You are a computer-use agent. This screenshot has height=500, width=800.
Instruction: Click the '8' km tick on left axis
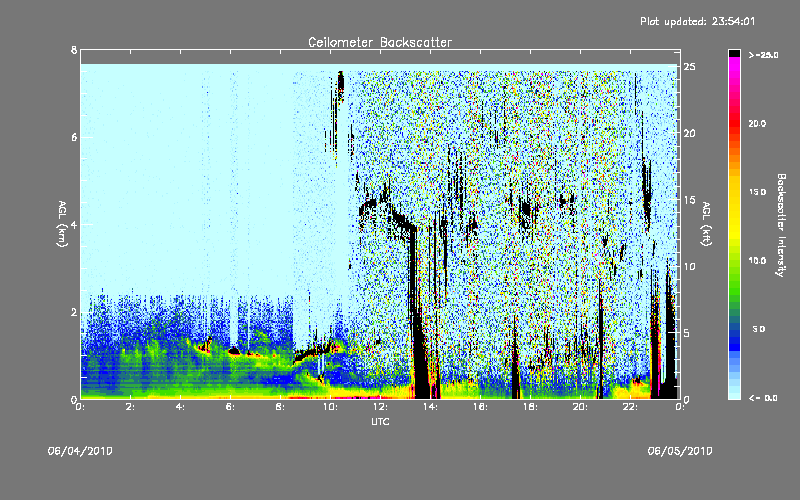(74, 50)
